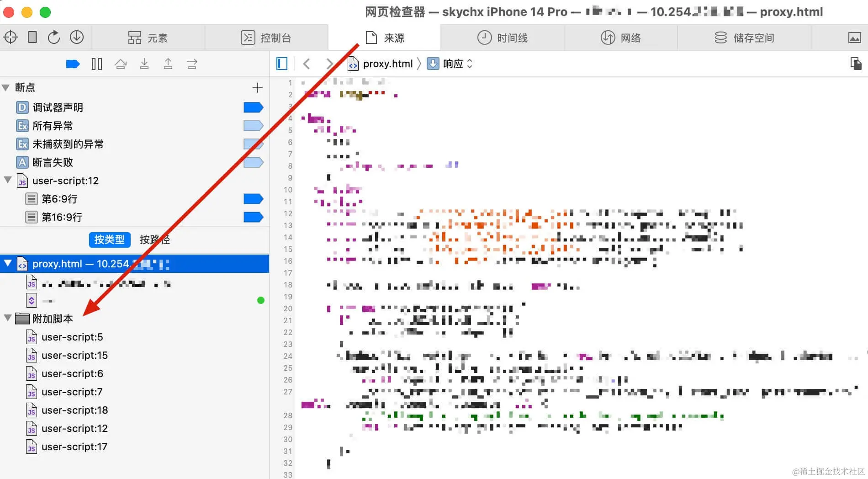Click the step into icon
The height and width of the screenshot is (479, 868).
(144, 64)
